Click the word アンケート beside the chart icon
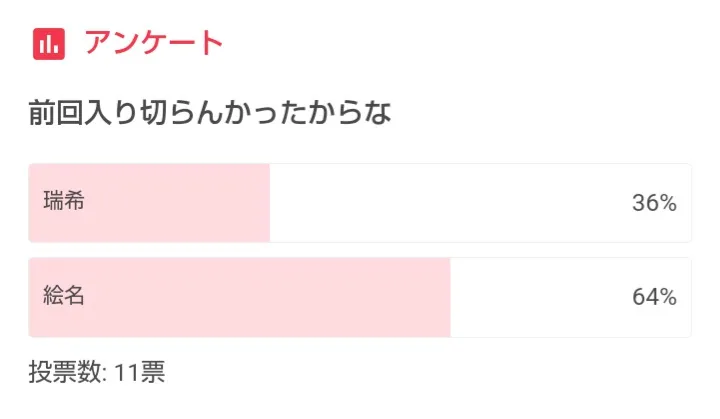Screen dimensions: 720x419 click(x=153, y=44)
